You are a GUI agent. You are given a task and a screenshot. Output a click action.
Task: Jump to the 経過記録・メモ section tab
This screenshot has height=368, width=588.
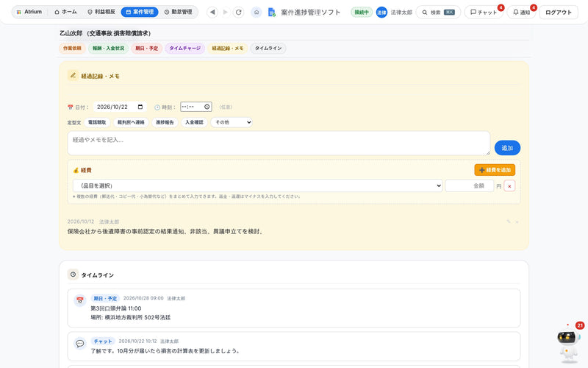tap(228, 49)
